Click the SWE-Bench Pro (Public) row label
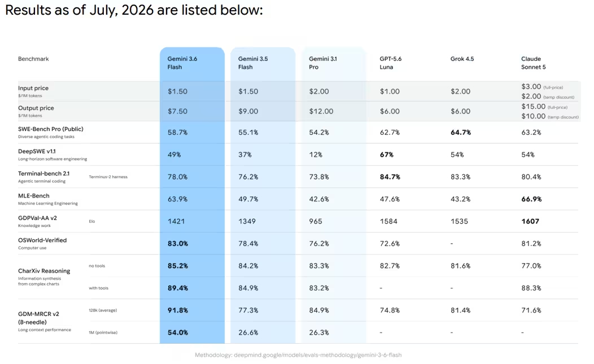The height and width of the screenshot is (364, 594). (51, 129)
